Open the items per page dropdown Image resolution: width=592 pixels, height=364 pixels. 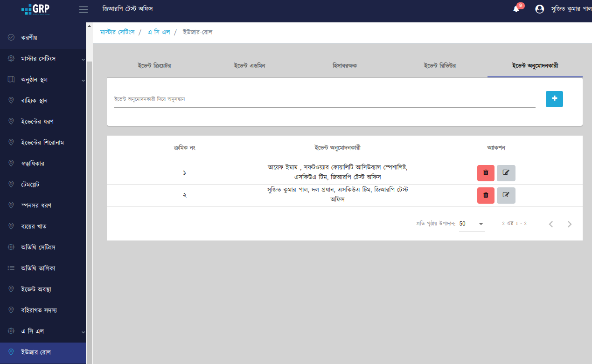tap(472, 224)
